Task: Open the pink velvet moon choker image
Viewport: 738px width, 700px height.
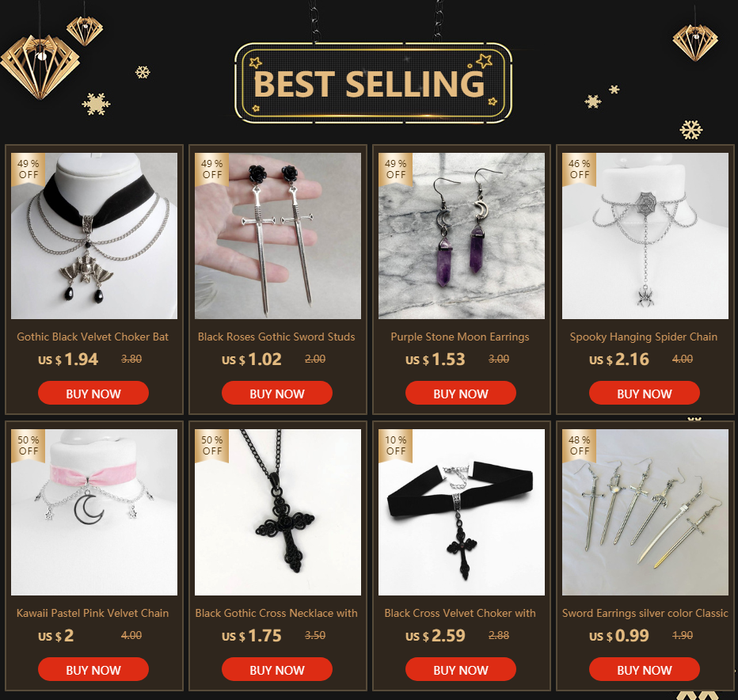Action: click(94, 512)
